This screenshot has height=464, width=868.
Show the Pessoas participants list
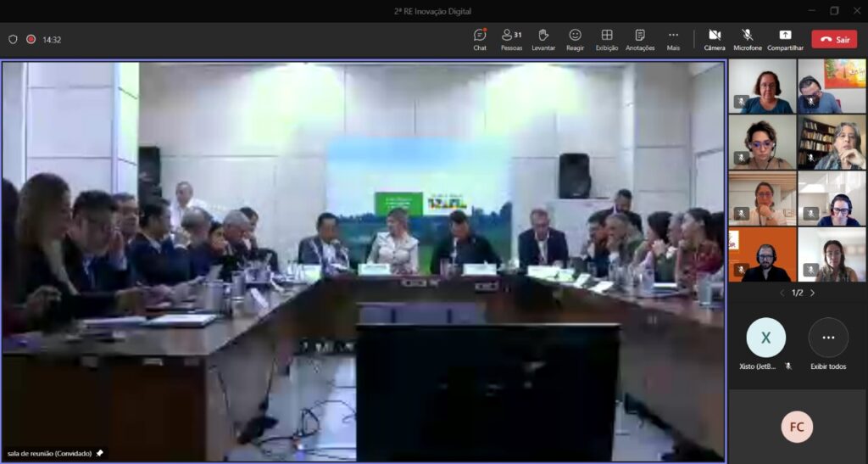click(x=511, y=39)
